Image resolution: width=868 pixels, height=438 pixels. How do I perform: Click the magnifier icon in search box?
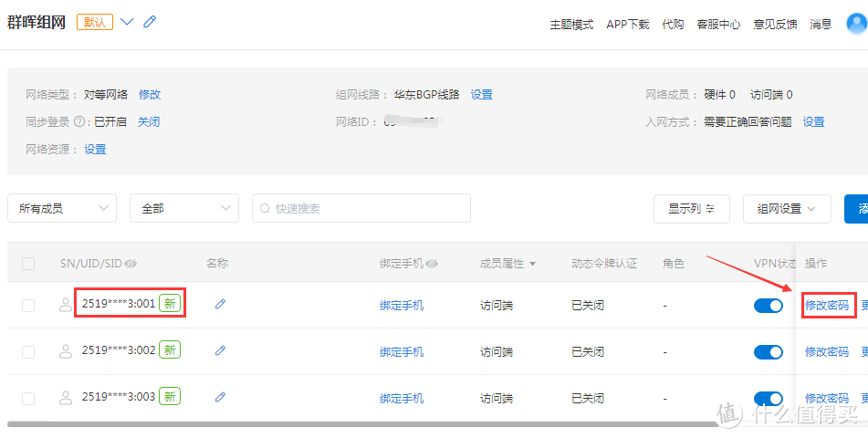pyautogui.click(x=265, y=209)
